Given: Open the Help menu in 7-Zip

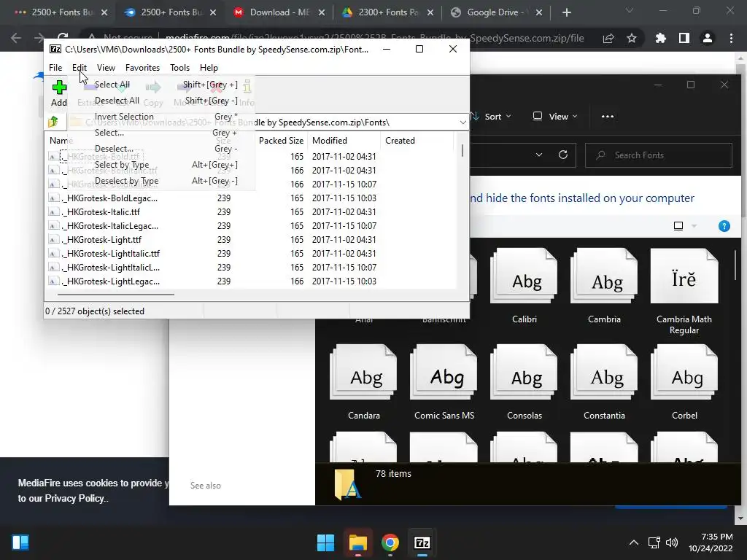Looking at the screenshot, I should point(209,68).
